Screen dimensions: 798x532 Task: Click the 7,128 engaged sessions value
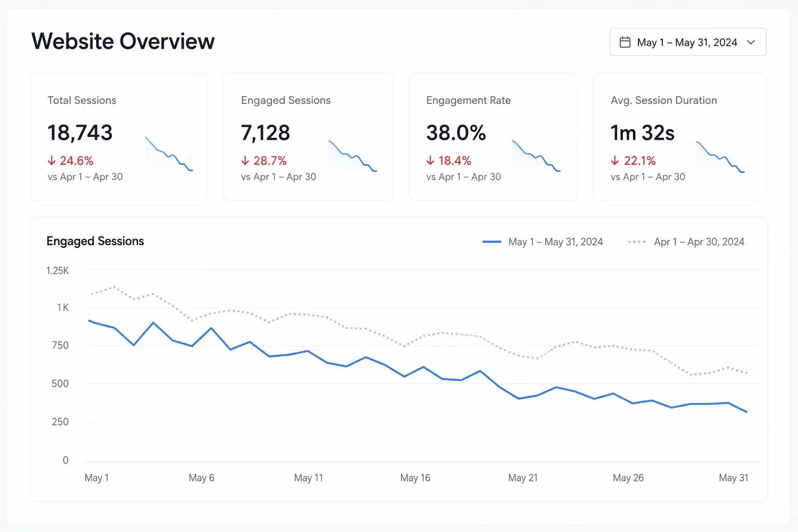[265, 132]
